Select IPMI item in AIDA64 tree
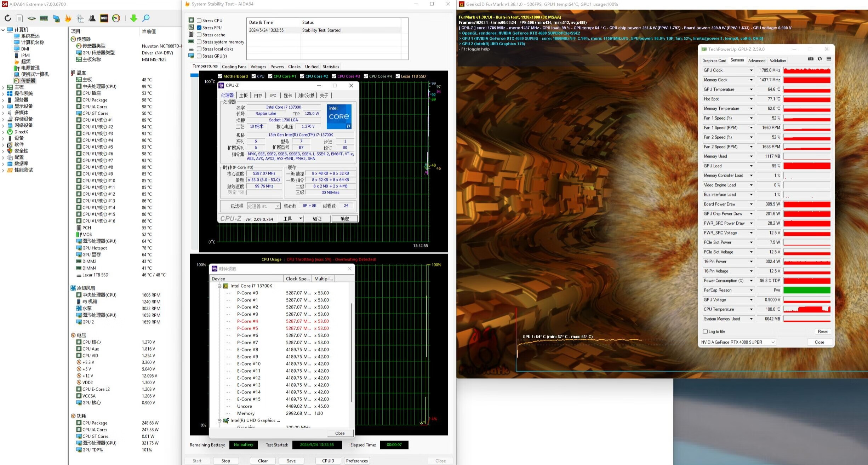This screenshot has height=465, width=868. pyautogui.click(x=25, y=55)
